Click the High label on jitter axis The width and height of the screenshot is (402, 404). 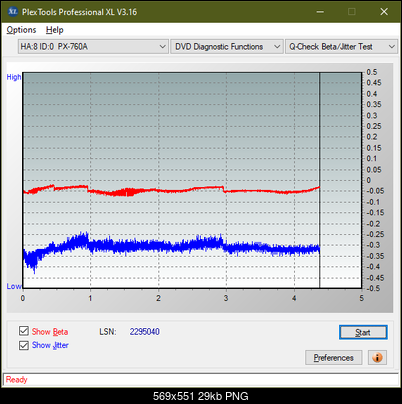[x=14, y=77]
